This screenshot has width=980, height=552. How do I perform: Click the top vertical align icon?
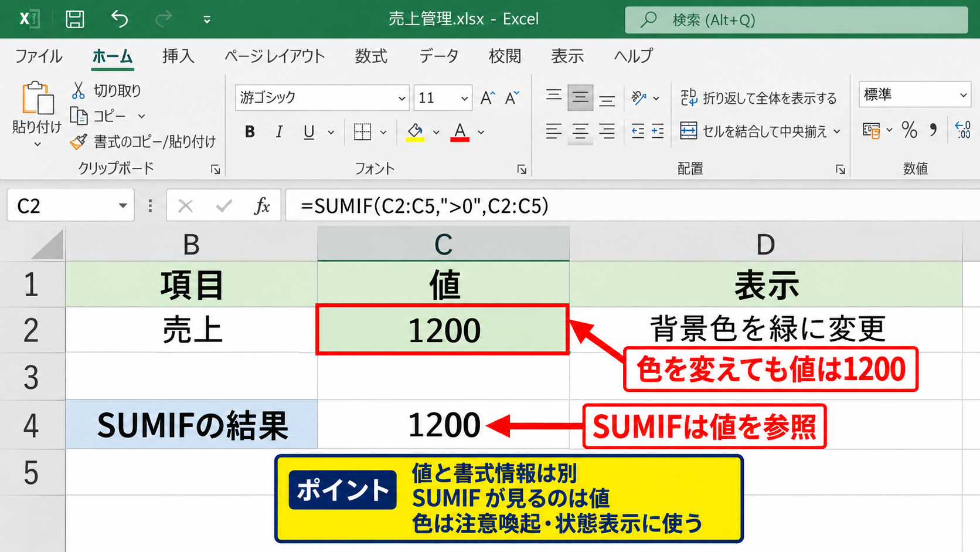pos(554,96)
